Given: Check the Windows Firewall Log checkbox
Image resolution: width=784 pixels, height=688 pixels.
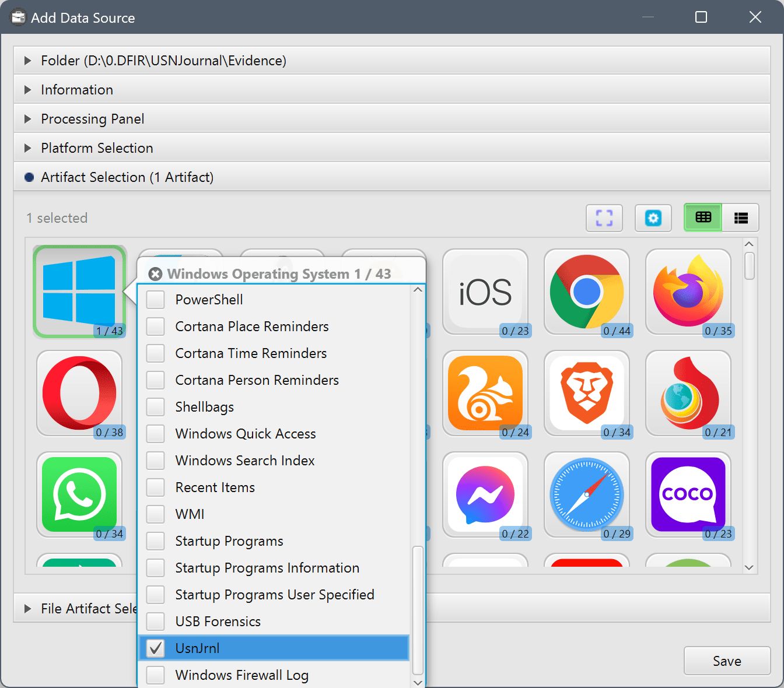Looking at the screenshot, I should 155,675.
